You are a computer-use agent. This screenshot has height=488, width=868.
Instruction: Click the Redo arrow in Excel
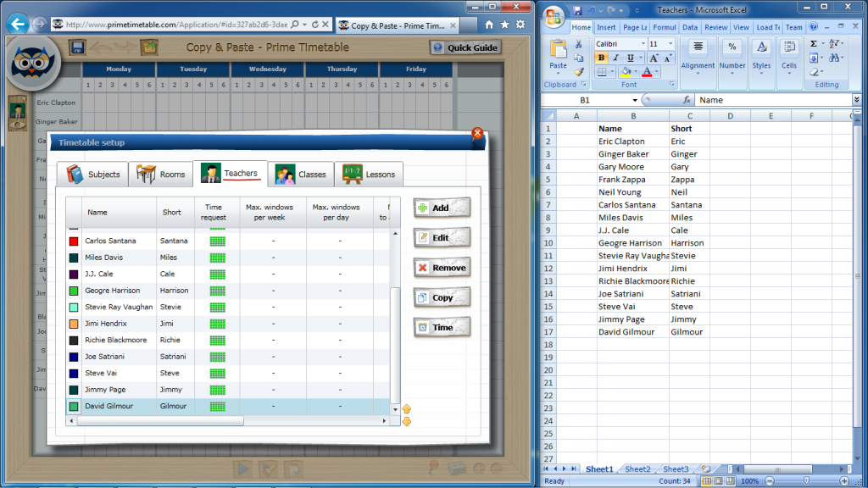611,10
